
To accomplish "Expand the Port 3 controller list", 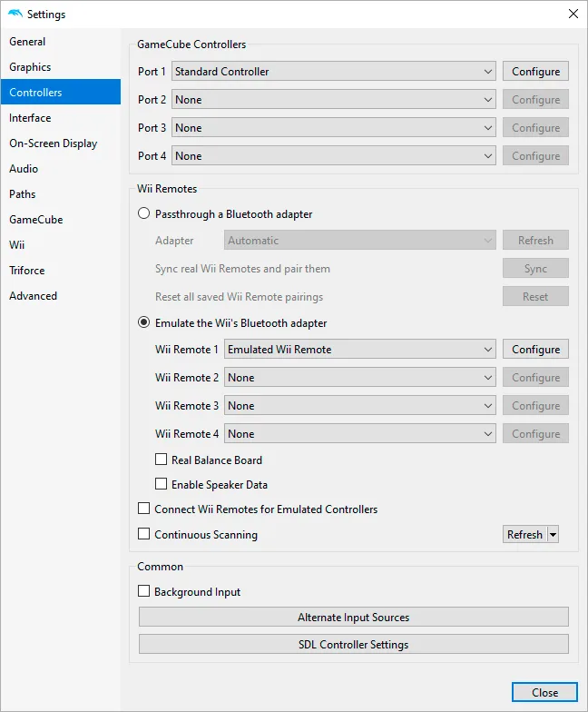I will (334, 127).
